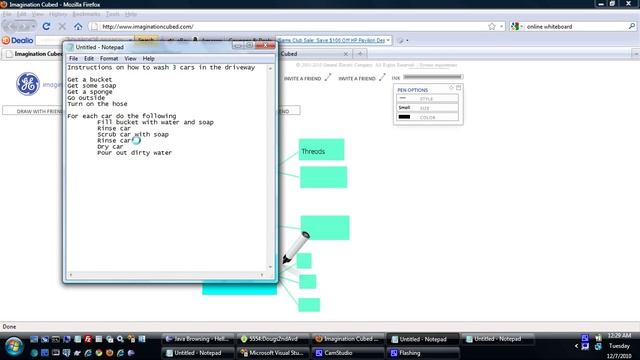Click text 'Pour out dirty water'
640x360 pixels.
[x=134, y=153]
